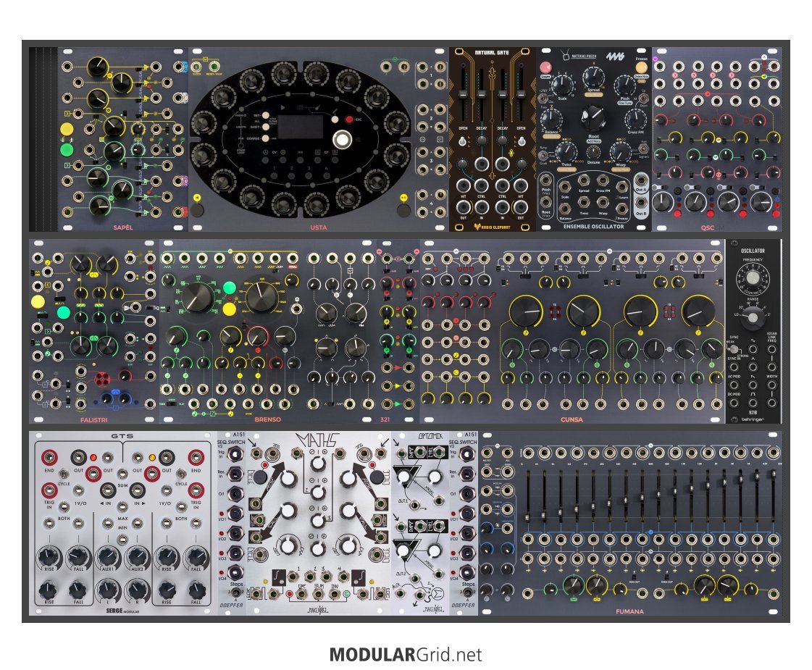
Task: Click the AC Mod jack on Behringer Oscillator
Action: 734,385
